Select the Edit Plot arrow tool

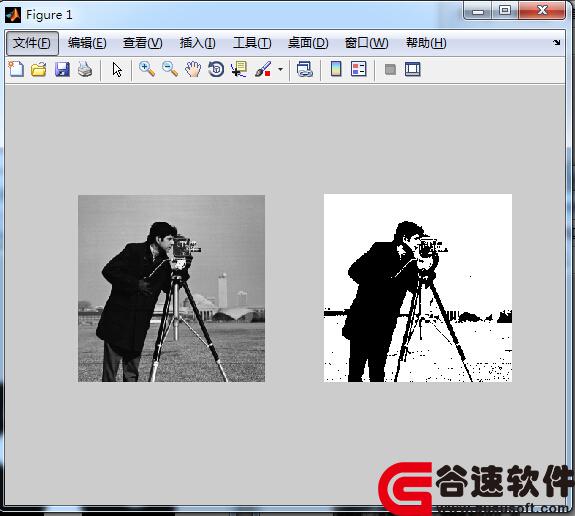click(117, 70)
